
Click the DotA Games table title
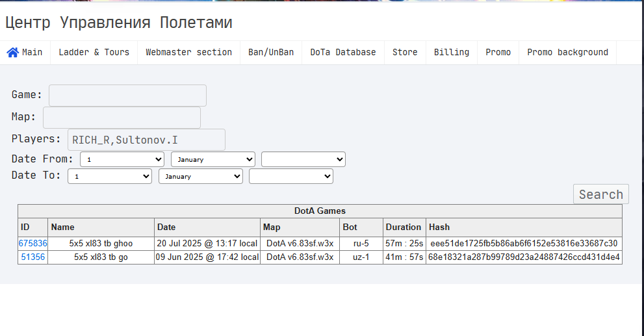320,211
